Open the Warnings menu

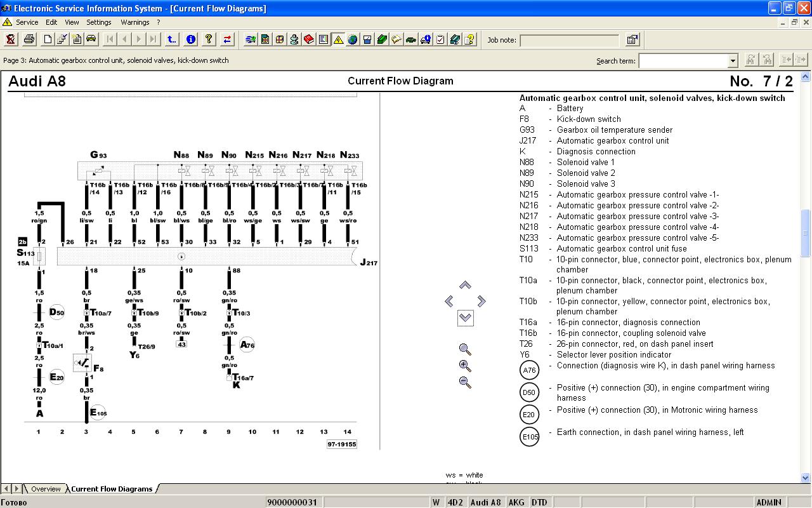134,22
